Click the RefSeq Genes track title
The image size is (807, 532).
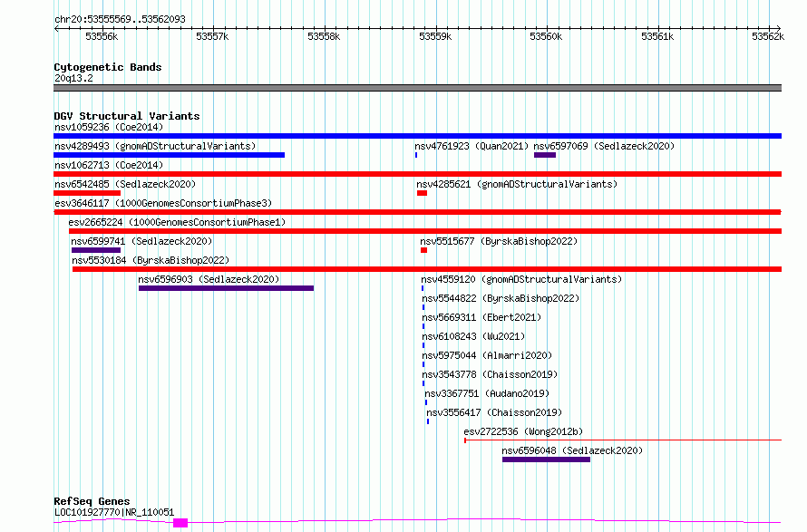click(92, 502)
